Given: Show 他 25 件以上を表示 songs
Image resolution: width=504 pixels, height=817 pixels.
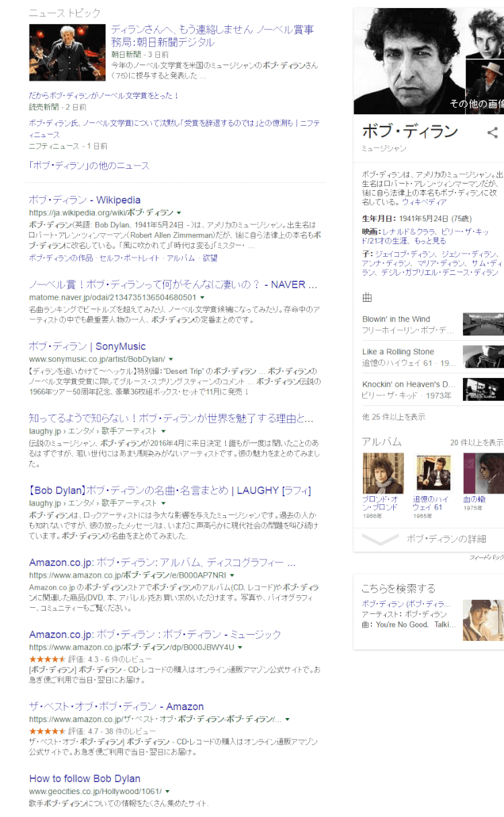Looking at the screenshot, I should pos(394,417).
